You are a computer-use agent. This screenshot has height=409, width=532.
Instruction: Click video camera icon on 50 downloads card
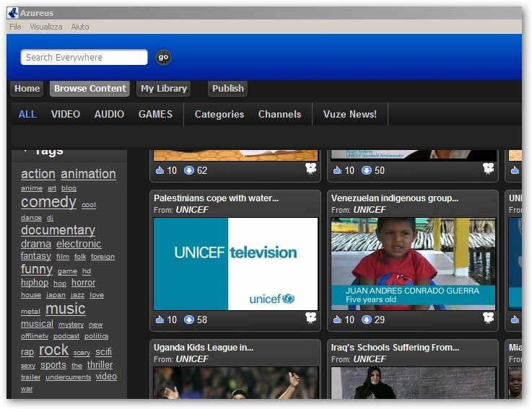pyautogui.click(x=488, y=169)
